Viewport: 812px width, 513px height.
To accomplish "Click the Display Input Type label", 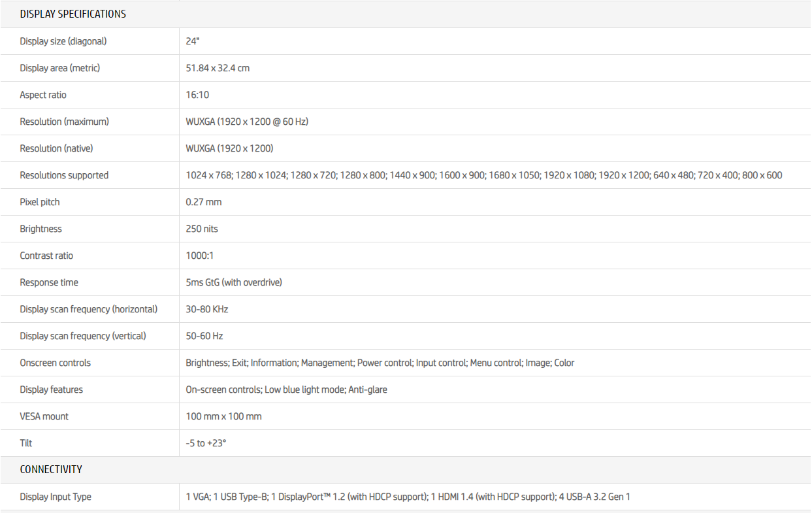I will (x=56, y=497).
